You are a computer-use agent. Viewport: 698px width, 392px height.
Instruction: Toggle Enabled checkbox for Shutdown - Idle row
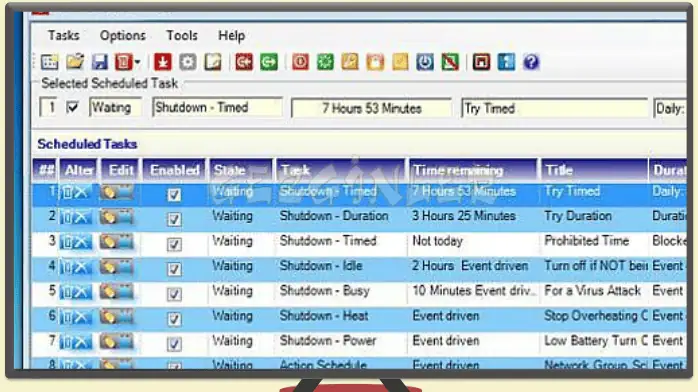(174, 269)
